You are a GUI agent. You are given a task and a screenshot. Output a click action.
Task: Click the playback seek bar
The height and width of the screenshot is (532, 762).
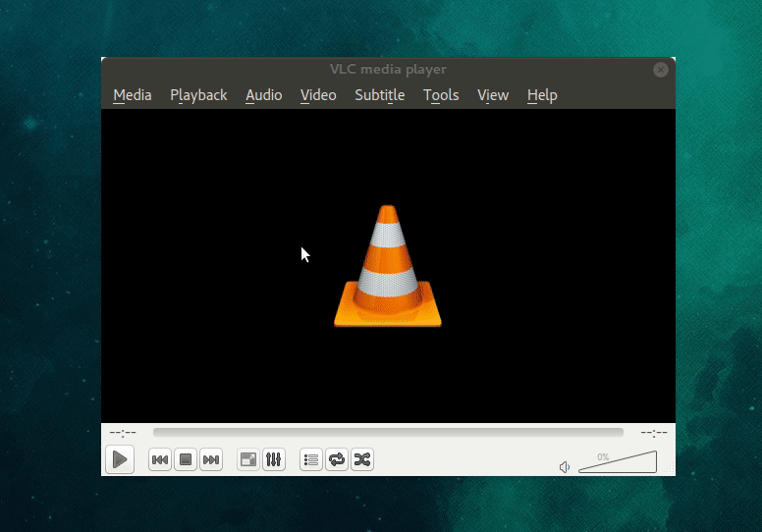pos(388,432)
